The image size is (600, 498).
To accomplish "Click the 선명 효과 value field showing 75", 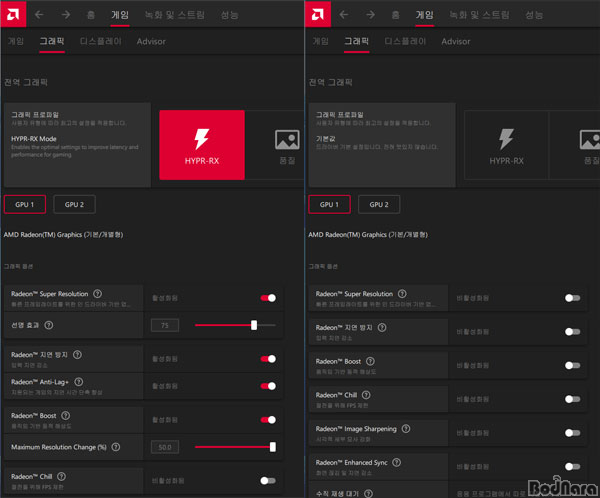I will click(165, 325).
